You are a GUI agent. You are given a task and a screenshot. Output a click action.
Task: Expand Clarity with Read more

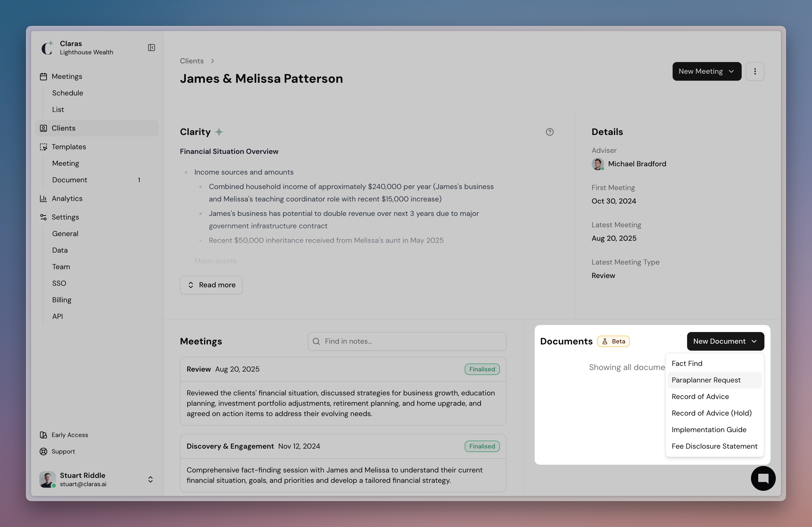click(211, 285)
